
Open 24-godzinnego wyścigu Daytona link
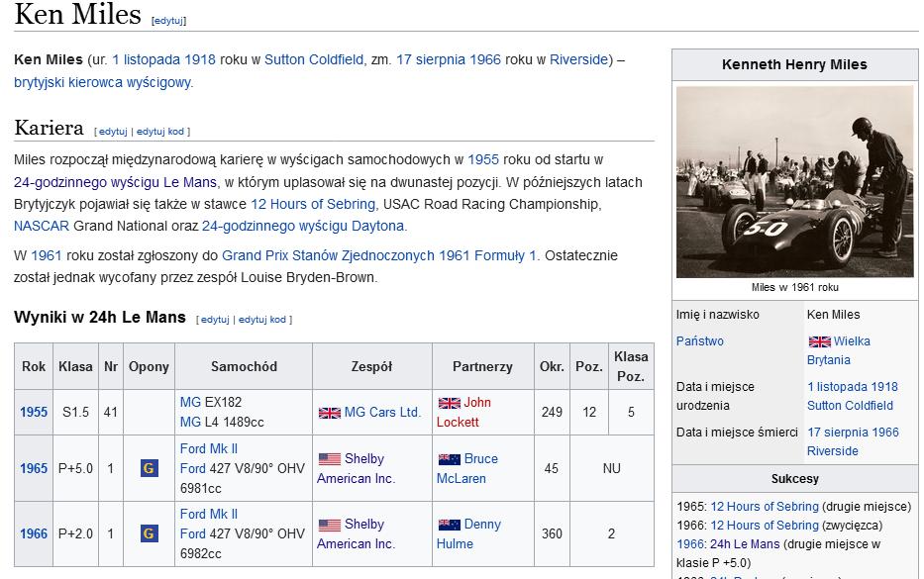(303, 226)
